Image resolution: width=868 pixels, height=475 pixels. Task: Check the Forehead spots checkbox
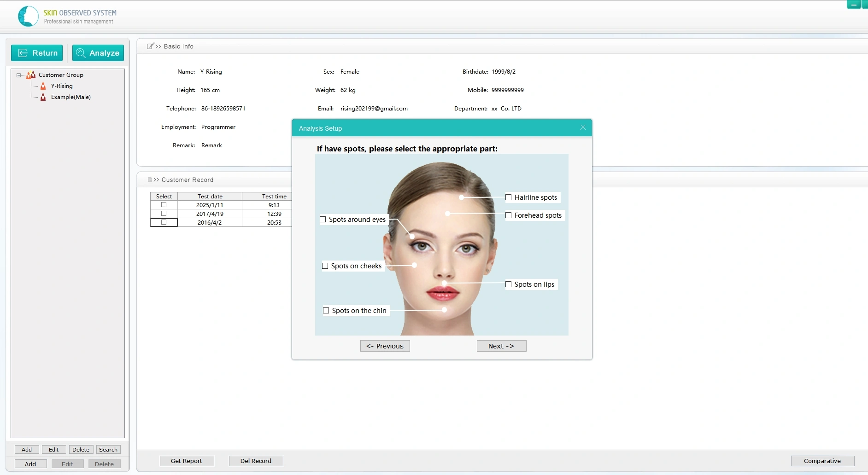click(x=509, y=215)
